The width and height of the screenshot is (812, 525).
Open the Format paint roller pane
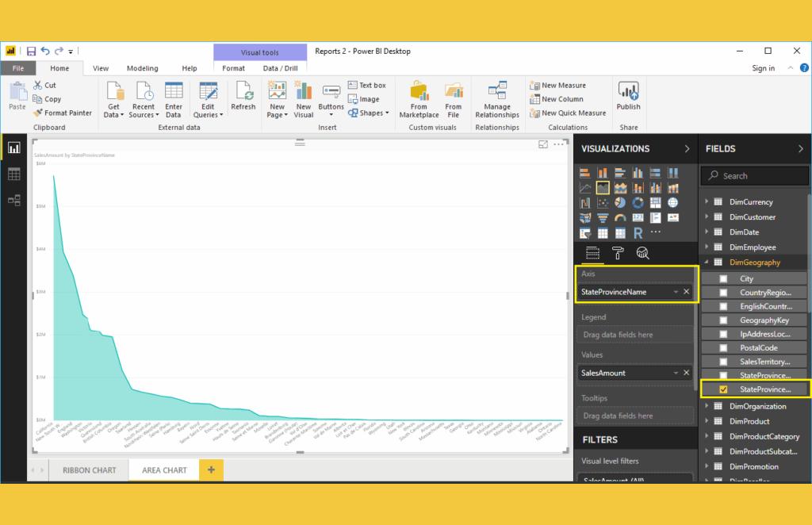[x=618, y=253]
